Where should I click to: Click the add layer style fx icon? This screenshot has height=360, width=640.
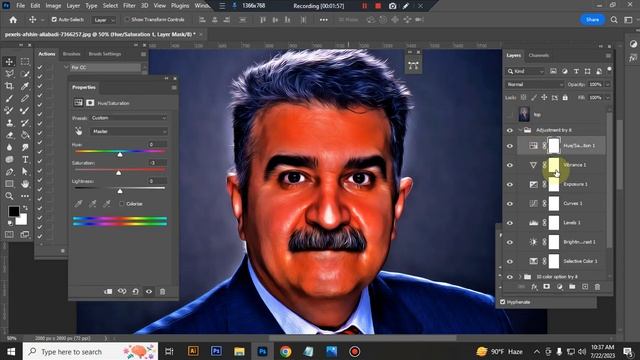(x=534, y=287)
